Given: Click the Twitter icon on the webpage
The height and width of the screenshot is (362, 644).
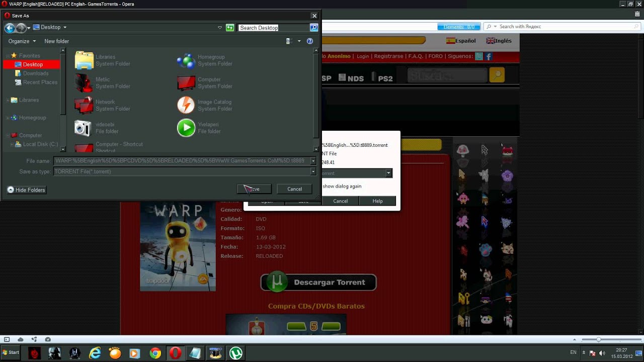Looking at the screenshot, I should 479,57.
